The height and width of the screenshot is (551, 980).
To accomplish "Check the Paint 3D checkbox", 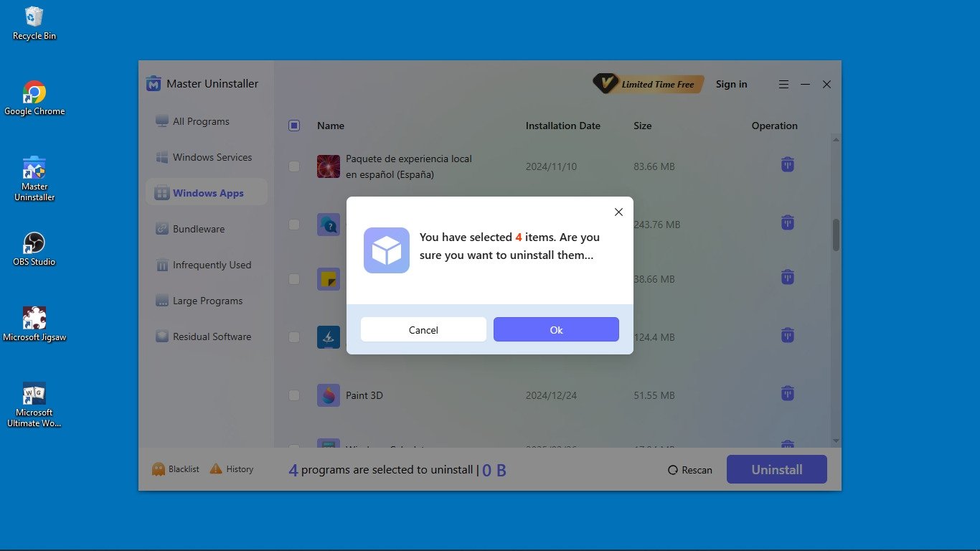I will click(294, 395).
